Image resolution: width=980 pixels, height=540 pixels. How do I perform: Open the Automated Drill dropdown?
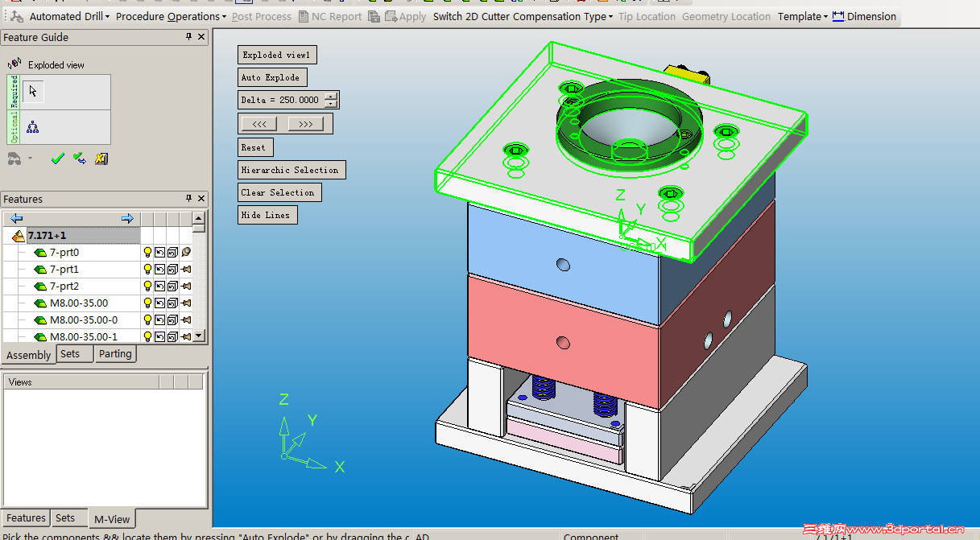click(x=69, y=16)
